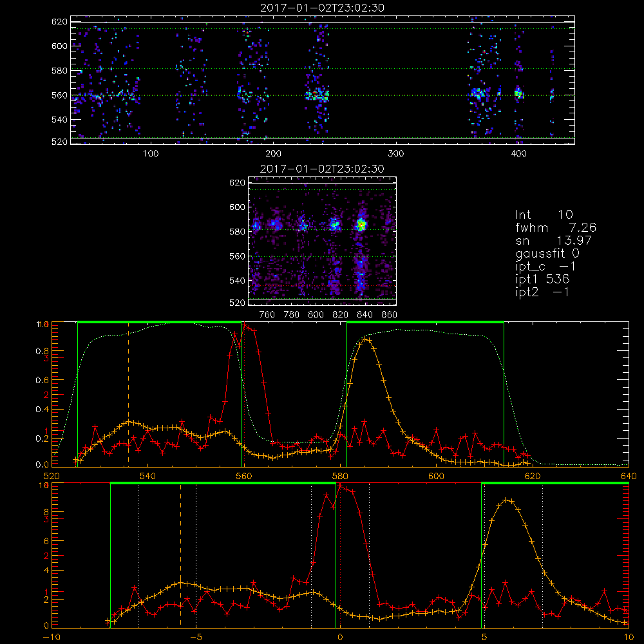
Task: Select the 'ipt2 -1' readout text
Action: click(542, 292)
